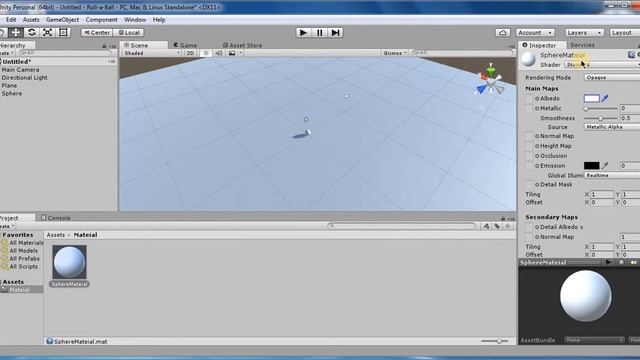
Task: Open the Assets menu
Action: coord(31,20)
